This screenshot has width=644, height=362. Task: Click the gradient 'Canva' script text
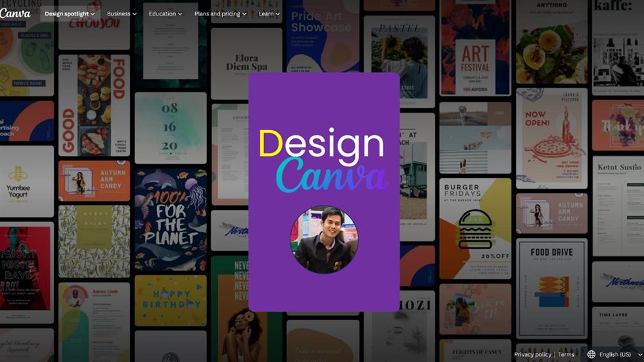click(x=332, y=175)
